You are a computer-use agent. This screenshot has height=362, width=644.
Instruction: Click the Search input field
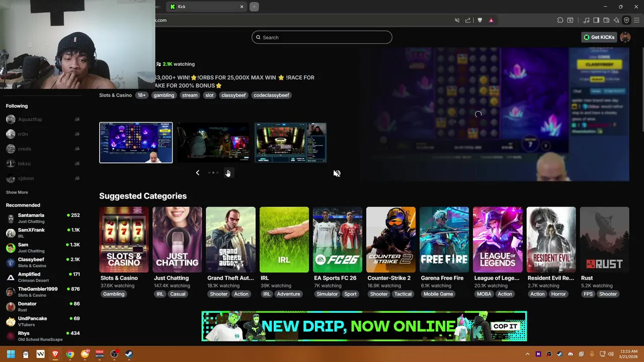click(x=322, y=37)
